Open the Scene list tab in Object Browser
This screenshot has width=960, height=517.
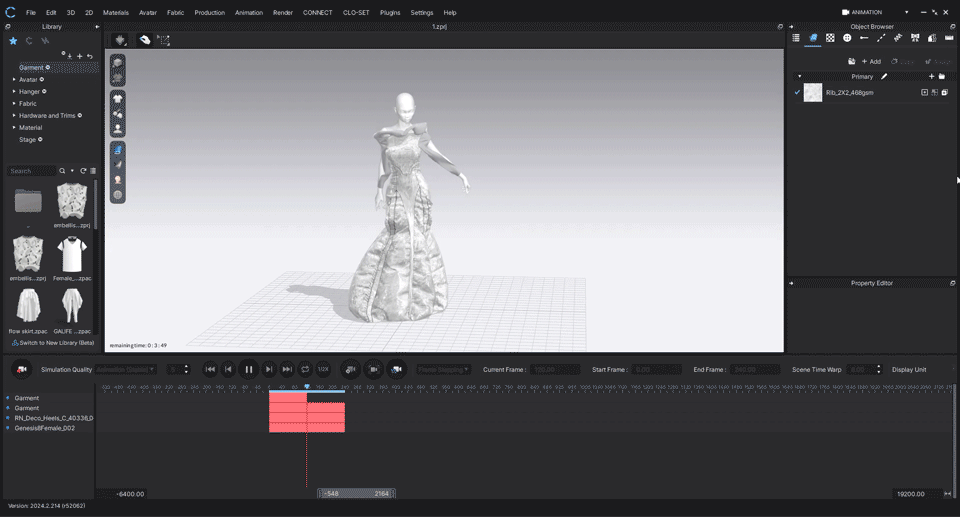(x=795, y=38)
